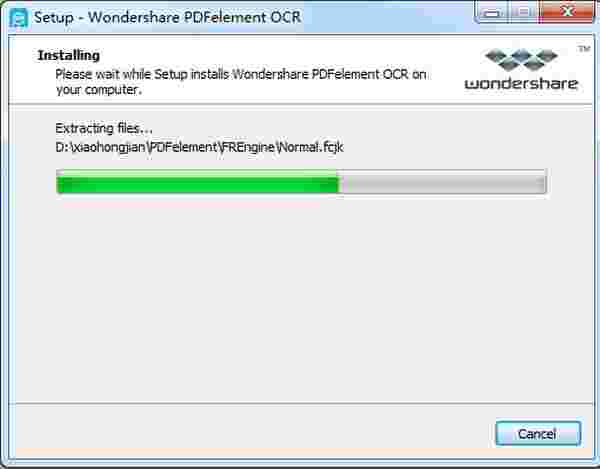This screenshot has height=469, width=600.
Task: Click the TM trademark symbol beside the logo
Action: (x=584, y=49)
